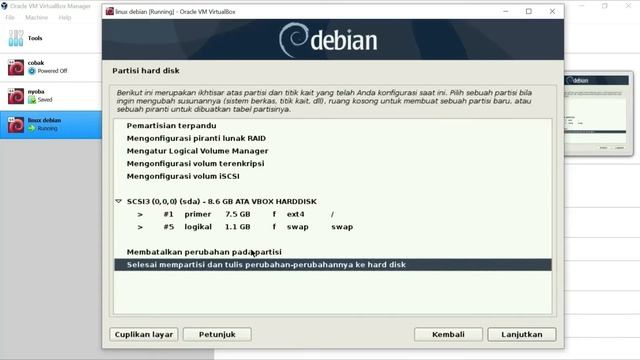Click the Tools icon in VirtualBox Manager

pyautogui.click(x=16, y=38)
